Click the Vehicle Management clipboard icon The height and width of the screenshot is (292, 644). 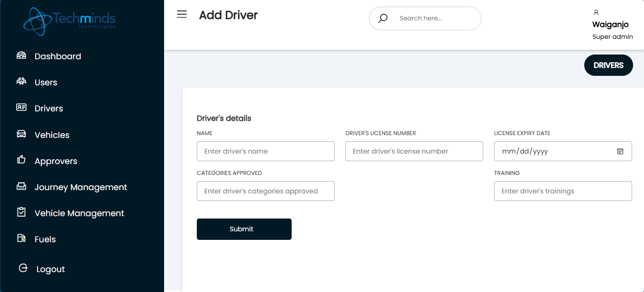[x=21, y=212]
